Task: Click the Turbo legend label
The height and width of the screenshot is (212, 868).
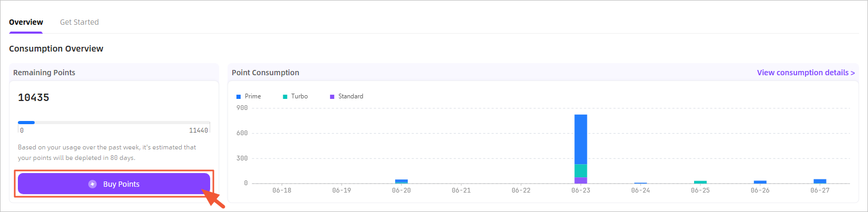Action: coord(299,96)
